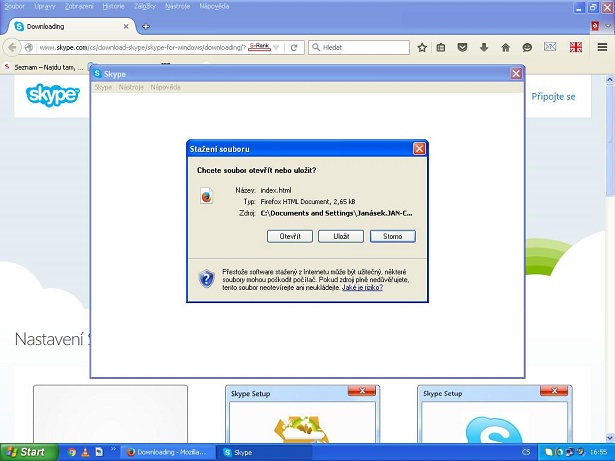Open the Nástroje menu in Firefox
Viewport: 615px width, 461px height.
(x=177, y=6)
